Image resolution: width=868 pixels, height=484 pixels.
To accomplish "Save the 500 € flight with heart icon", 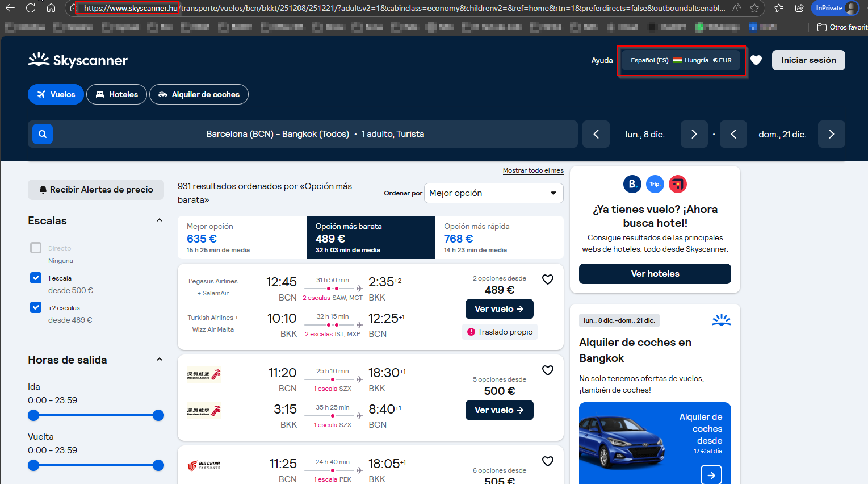I will (x=548, y=370).
